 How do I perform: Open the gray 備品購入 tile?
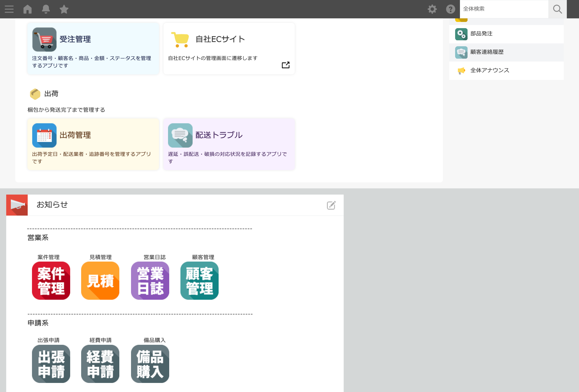[150, 364]
